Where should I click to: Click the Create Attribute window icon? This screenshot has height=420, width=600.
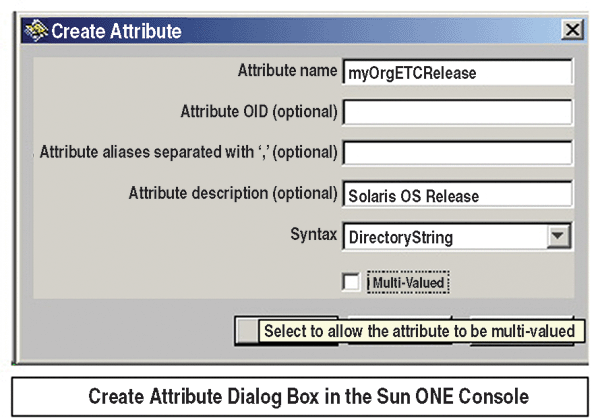(36, 30)
